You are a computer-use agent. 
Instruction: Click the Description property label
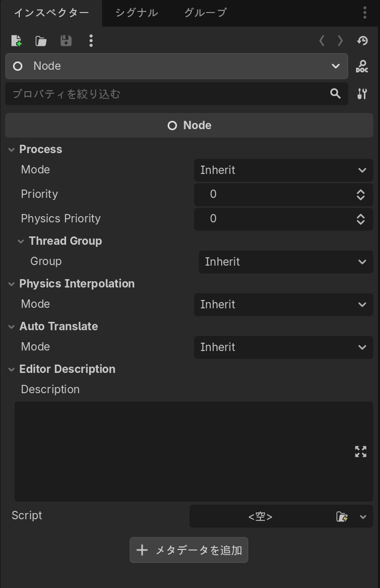click(x=50, y=390)
